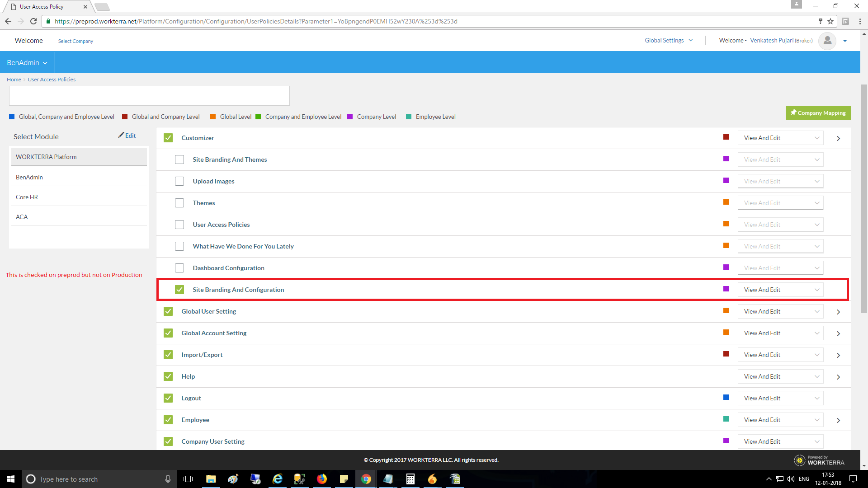Click the Select Company link
868x488 pixels.
pos(75,41)
